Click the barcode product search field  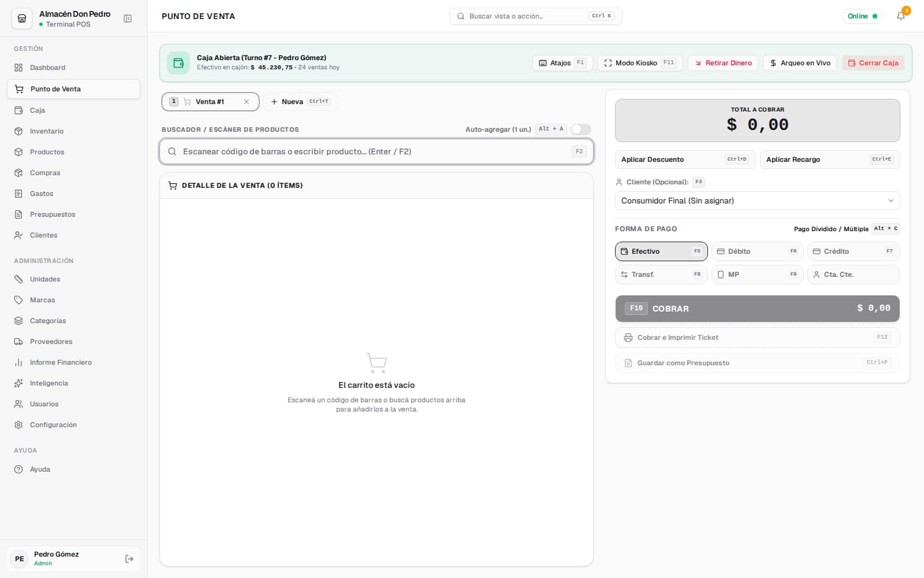click(x=377, y=151)
